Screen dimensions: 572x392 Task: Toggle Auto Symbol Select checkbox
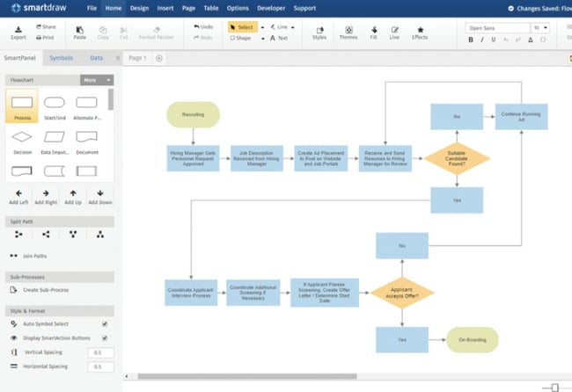point(105,323)
